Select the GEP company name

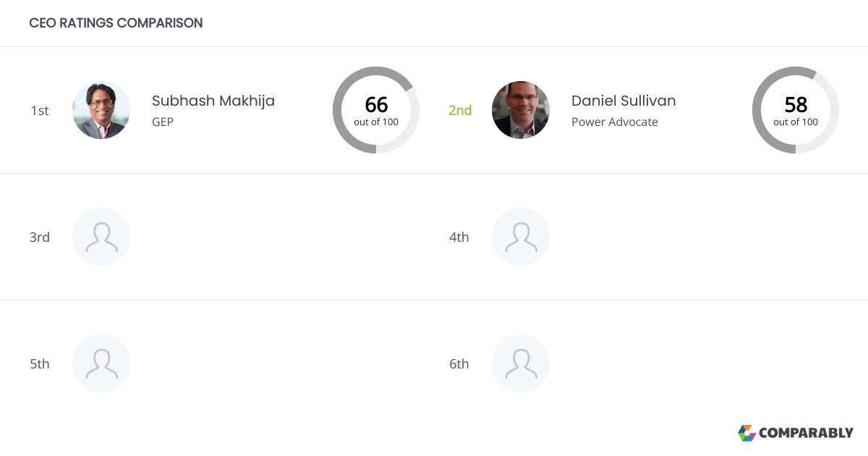click(x=163, y=122)
